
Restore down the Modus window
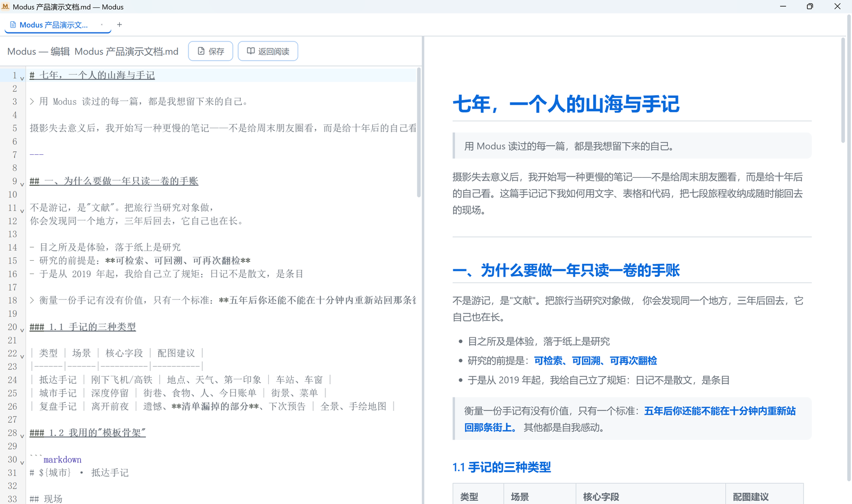pyautogui.click(x=810, y=6)
